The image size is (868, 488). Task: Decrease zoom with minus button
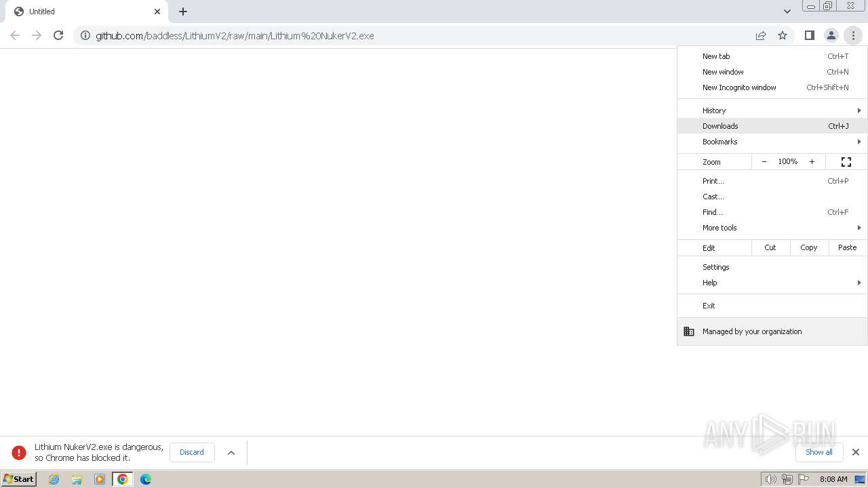coord(764,162)
